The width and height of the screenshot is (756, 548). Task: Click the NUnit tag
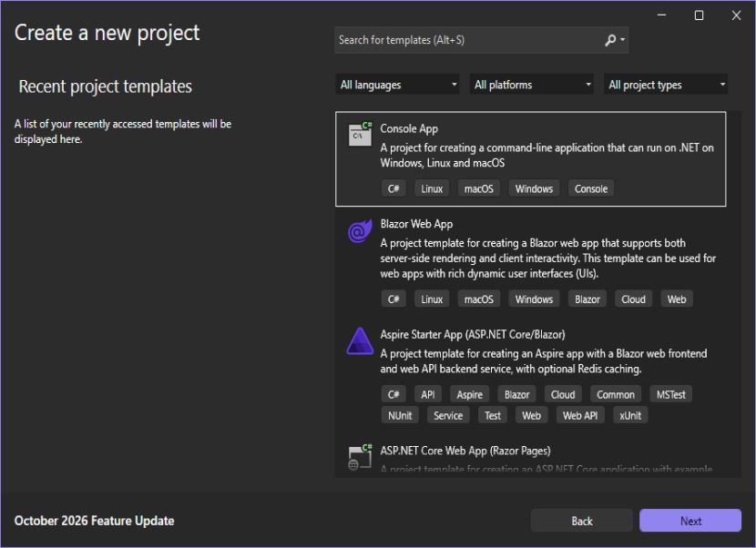pyautogui.click(x=400, y=416)
